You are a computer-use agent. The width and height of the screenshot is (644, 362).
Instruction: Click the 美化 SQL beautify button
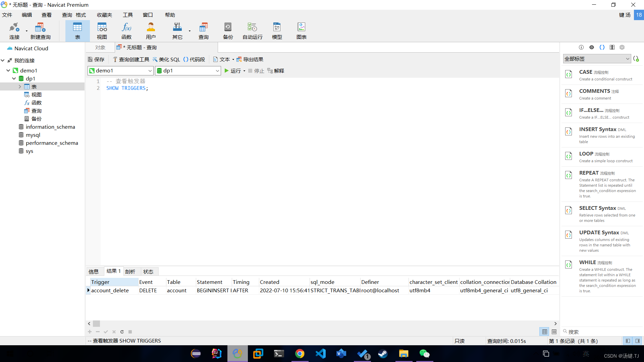coord(166,59)
